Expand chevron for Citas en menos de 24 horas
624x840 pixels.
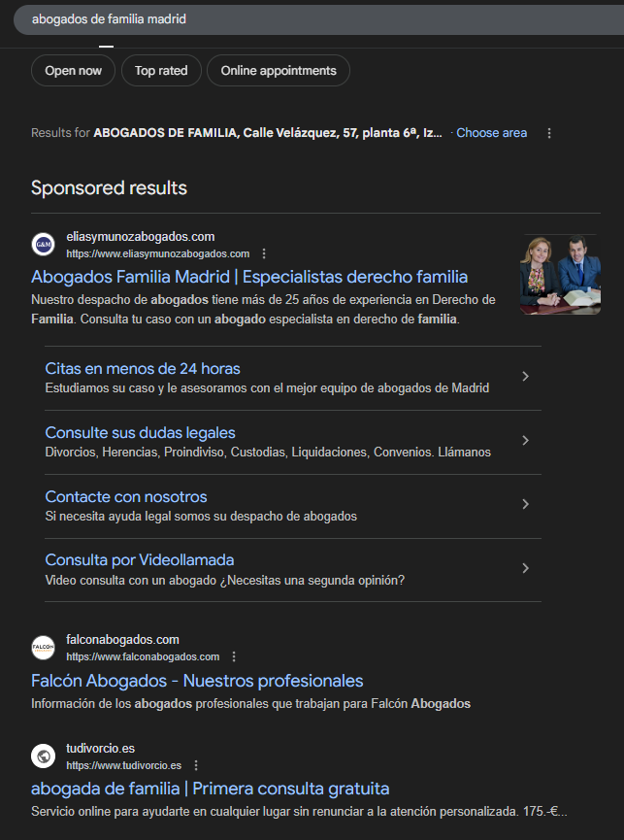point(525,377)
